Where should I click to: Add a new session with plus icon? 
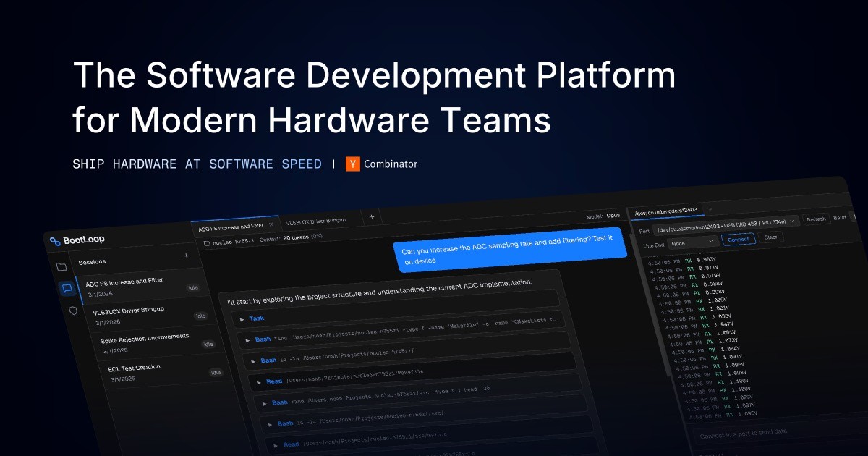pos(186,256)
